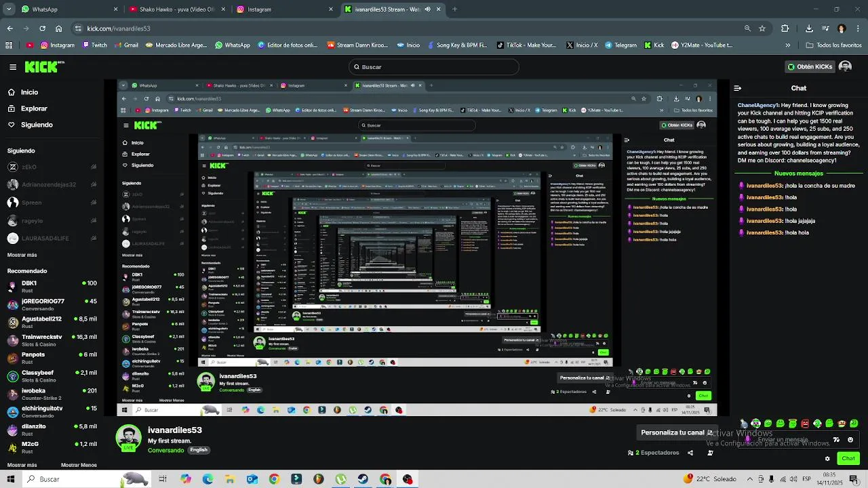Open recommended channel M2cG
The height and width of the screenshot is (488, 868).
(x=52, y=447)
